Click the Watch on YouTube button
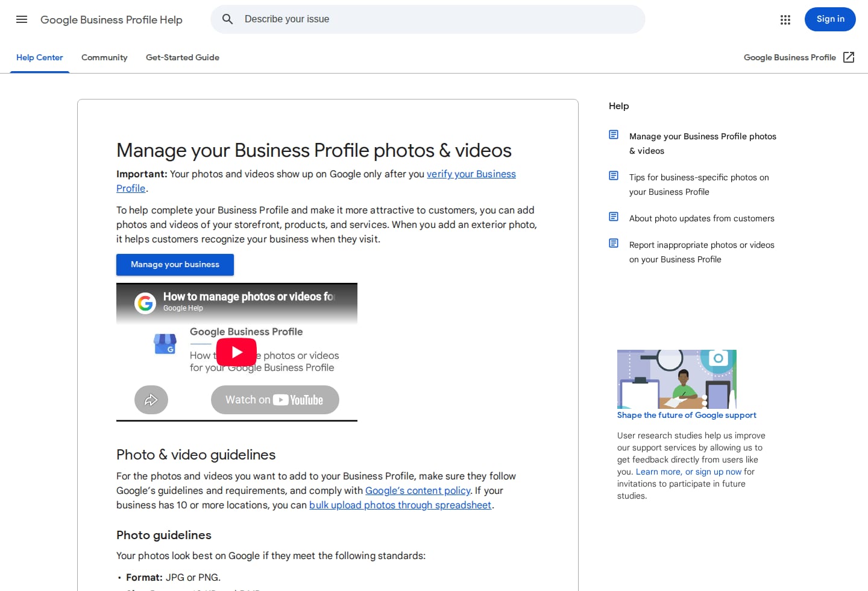 point(275,400)
